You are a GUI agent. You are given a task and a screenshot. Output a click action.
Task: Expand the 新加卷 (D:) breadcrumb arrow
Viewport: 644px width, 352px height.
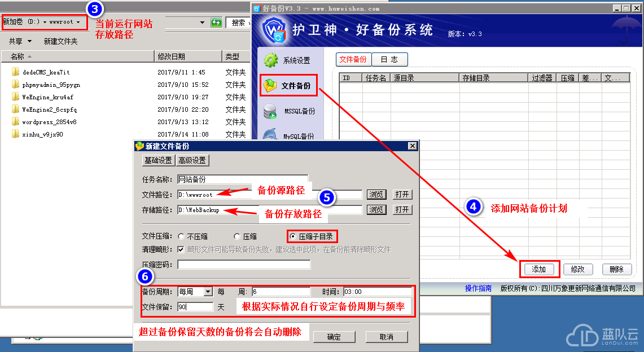45,22
